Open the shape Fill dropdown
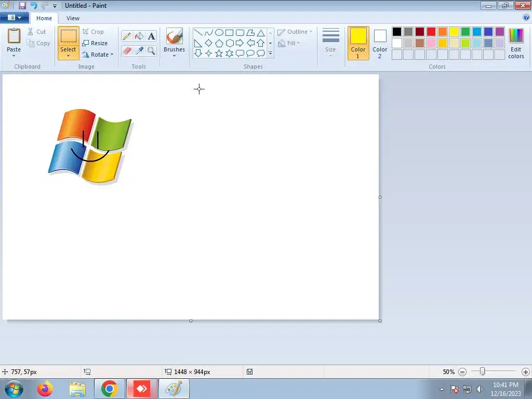 pos(289,43)
